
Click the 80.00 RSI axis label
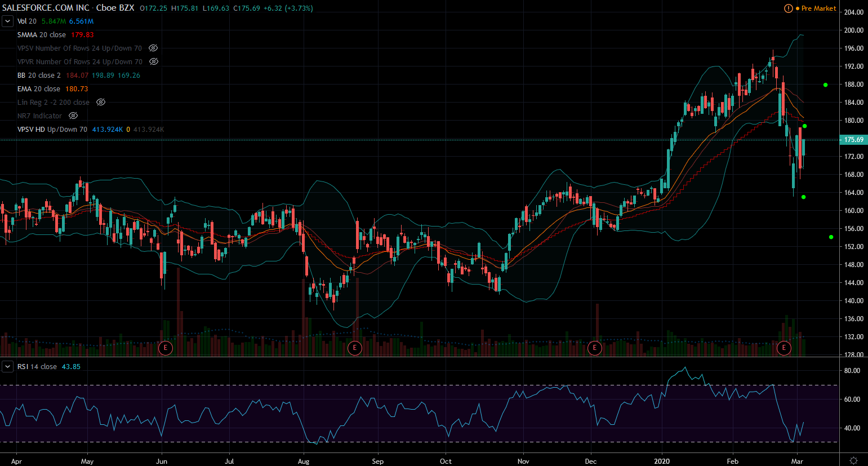pyautogui.click(x=852, y=371)
